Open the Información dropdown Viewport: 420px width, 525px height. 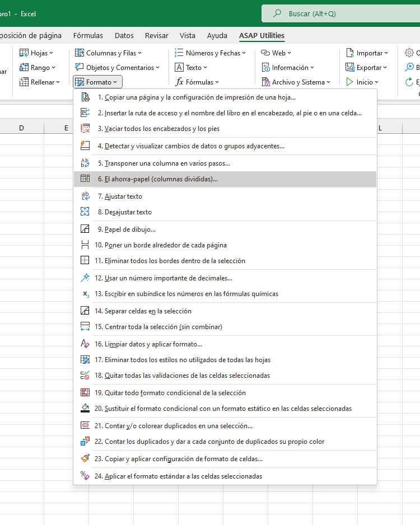point(288,67)
